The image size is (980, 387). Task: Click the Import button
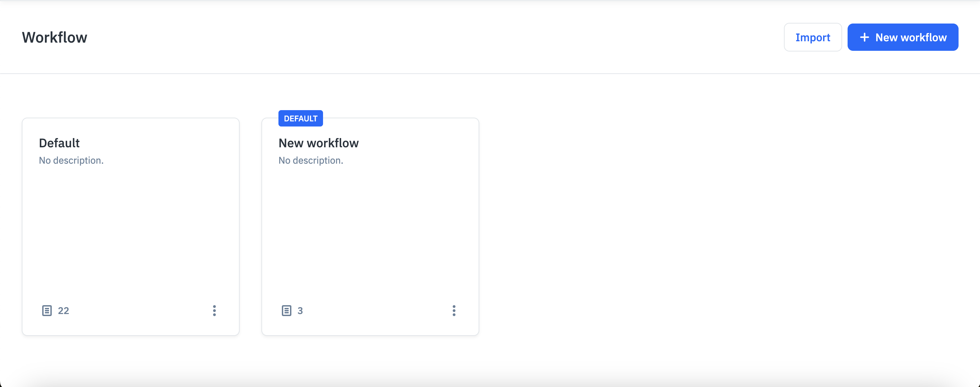coord(813,37)
